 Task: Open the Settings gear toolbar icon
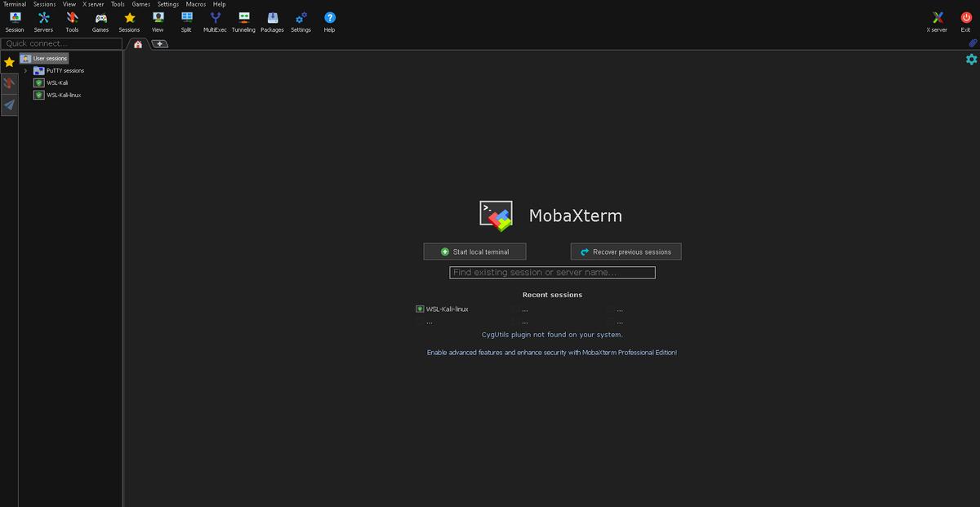[301, 21]
